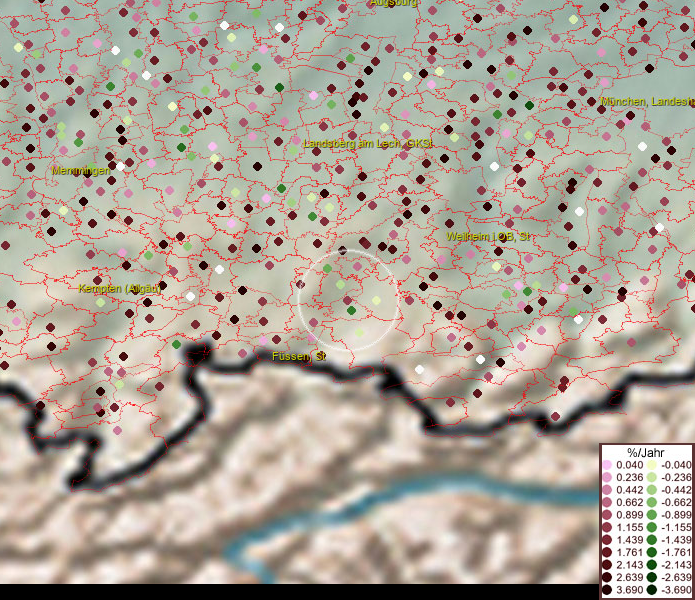Click the Weilheim i.OB, St label

(x=488, y=237)
